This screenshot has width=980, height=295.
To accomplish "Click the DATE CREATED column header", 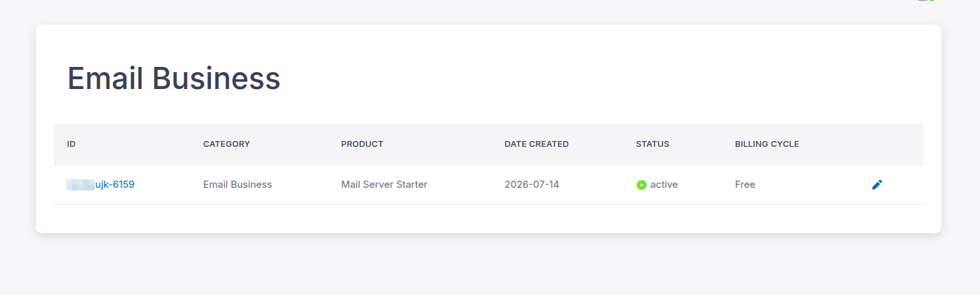I will click(536, 144).
